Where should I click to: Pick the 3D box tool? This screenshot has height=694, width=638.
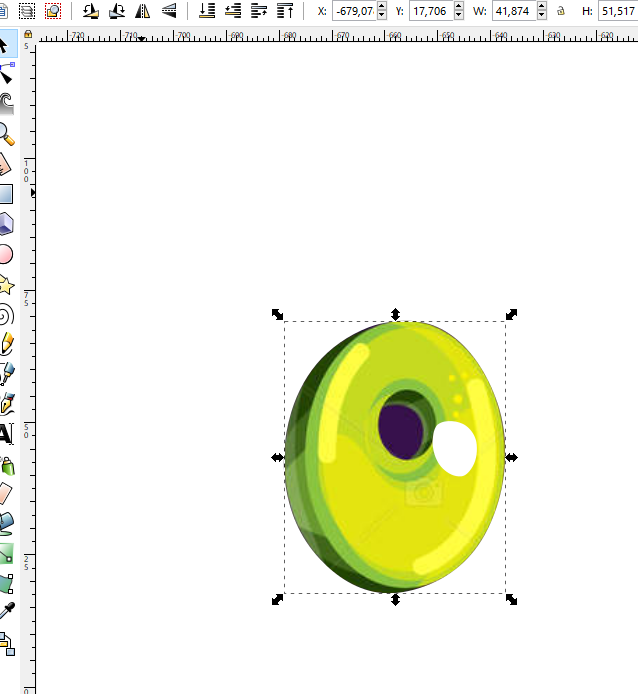click(x=6, y=223)
